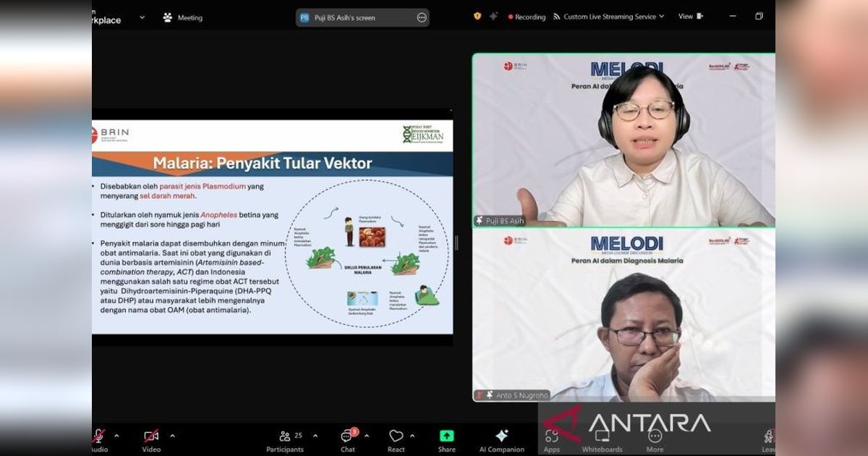The image size is (868, 456).
Task: Click the red text 'parasit jenis Plasmodium'
Action: (x=203, y=186)
